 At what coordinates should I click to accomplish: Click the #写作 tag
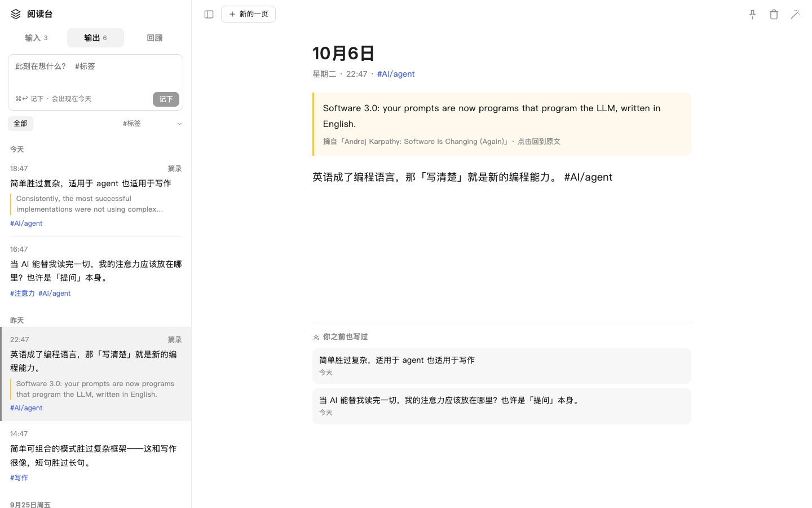pos(19,478)
